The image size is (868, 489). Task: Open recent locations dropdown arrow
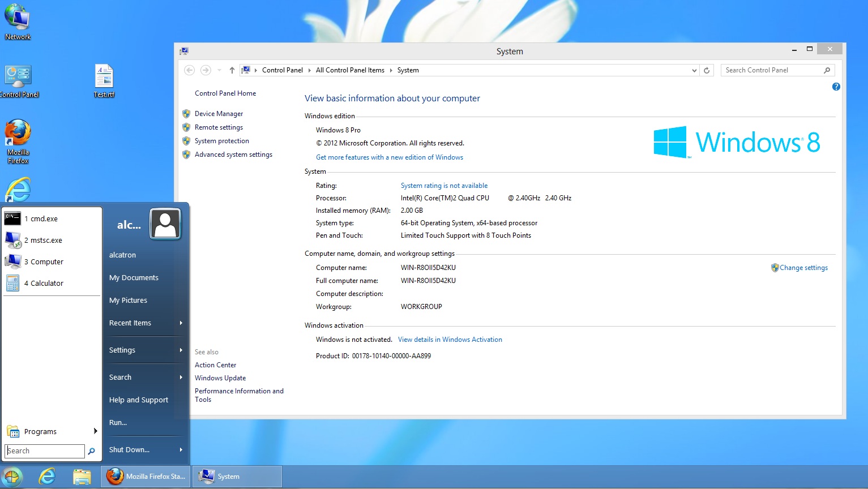pos(219,70)
